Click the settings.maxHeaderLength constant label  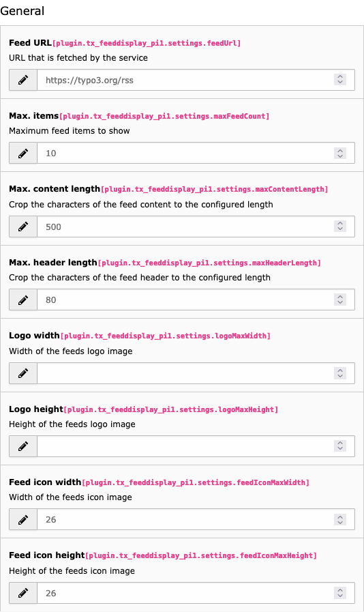coord(209,263)
